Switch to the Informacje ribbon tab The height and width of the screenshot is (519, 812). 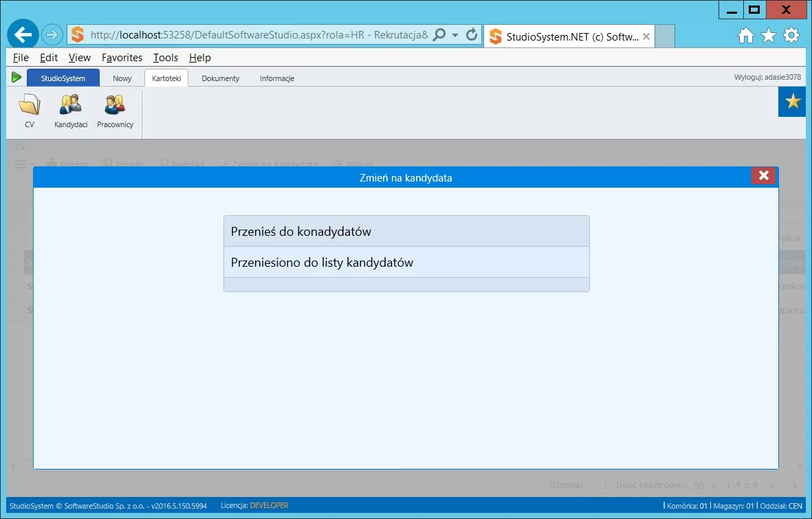point(277,78)
